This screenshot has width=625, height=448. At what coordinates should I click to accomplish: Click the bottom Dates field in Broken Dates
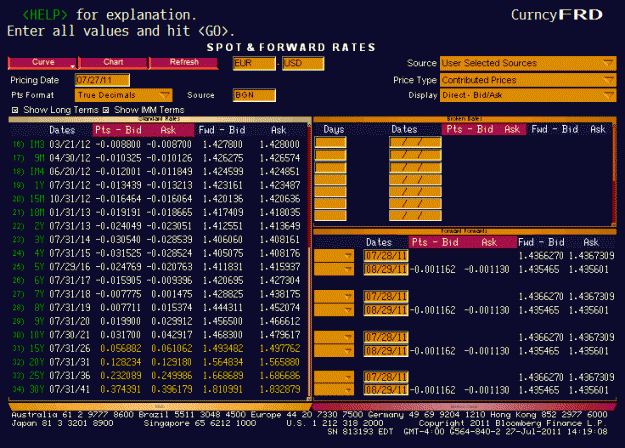pos(415,216)
